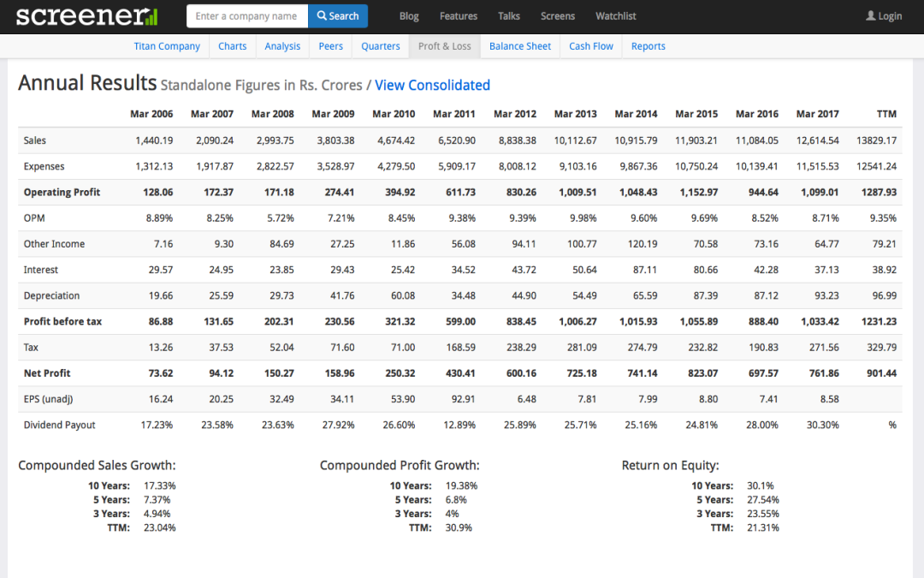Select the Tax row label
924x578 pixels.
(x=31, y=348)
